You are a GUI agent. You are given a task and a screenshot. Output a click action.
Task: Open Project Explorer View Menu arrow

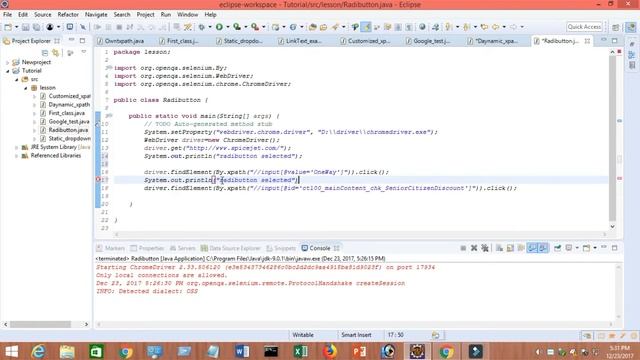pyautogui.click(x=84, y=52)
